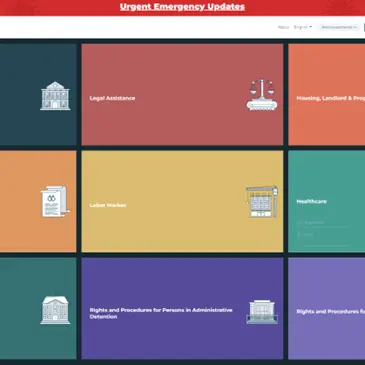Open the About page

coord(283,27)
